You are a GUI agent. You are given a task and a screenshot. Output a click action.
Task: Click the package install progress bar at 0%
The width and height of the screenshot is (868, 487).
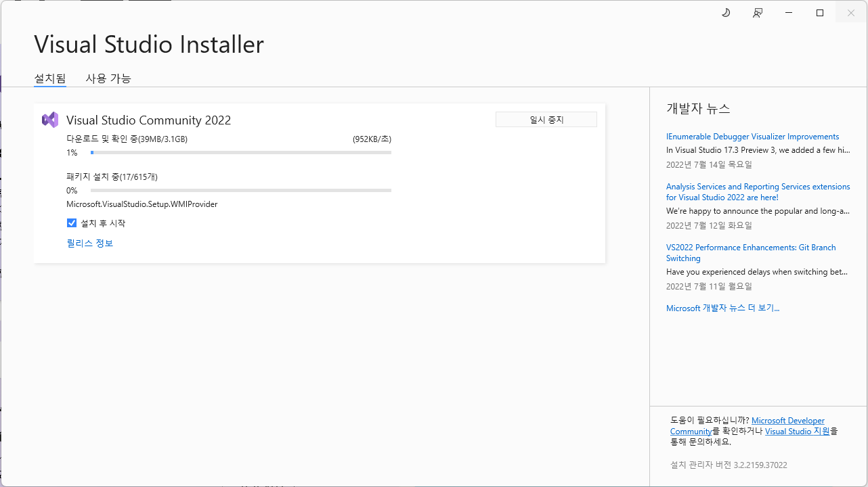tap(241, 191)
